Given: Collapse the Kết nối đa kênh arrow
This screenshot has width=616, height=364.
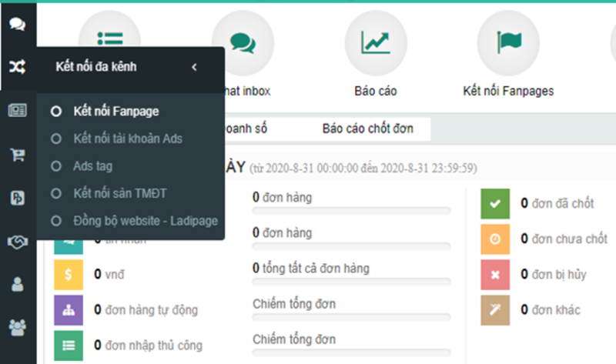Looking at the screenshot, I should click(194, 67).
